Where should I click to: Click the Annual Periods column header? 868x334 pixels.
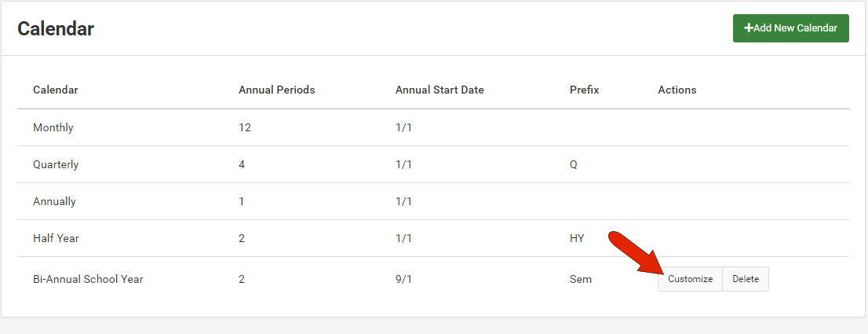pos(276,90)
